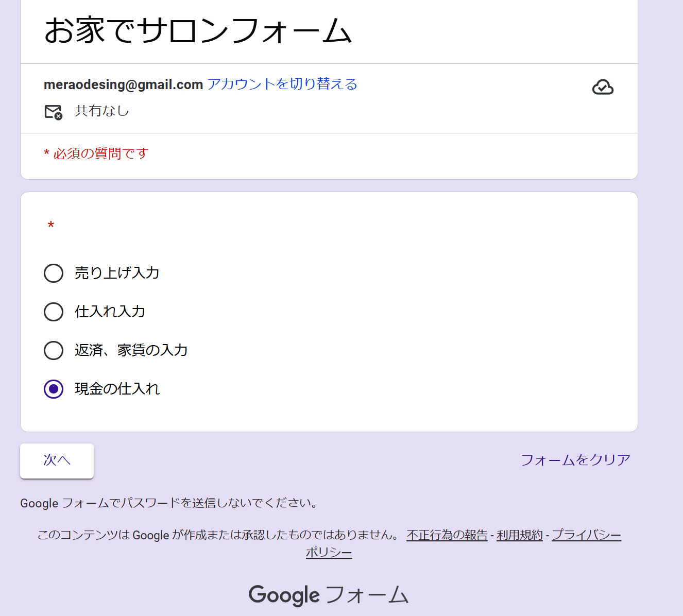This screenshot has height=616, width=683.
Task: Click the meraodesing@gmail.com account email
Action: tap(123, 84)
